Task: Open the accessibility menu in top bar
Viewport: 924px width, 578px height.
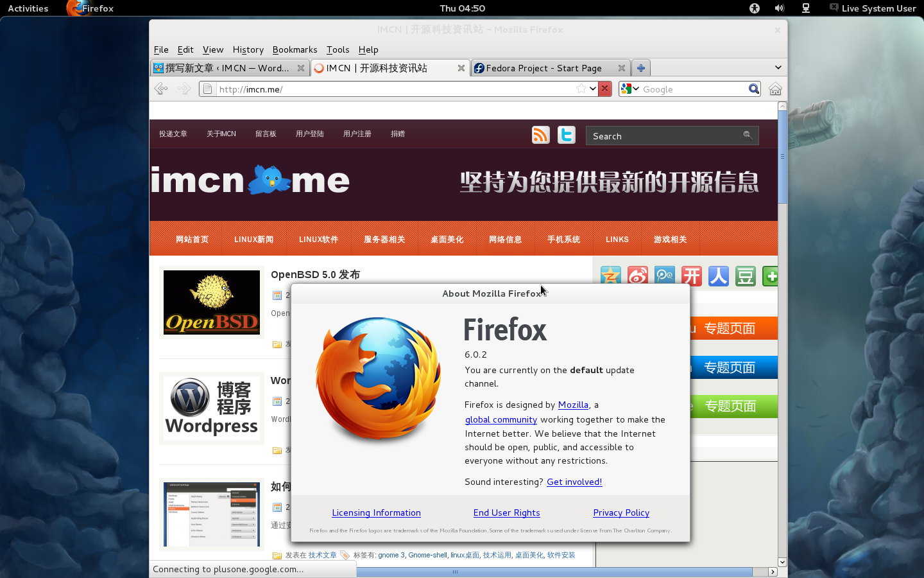Action: point(755,8)
